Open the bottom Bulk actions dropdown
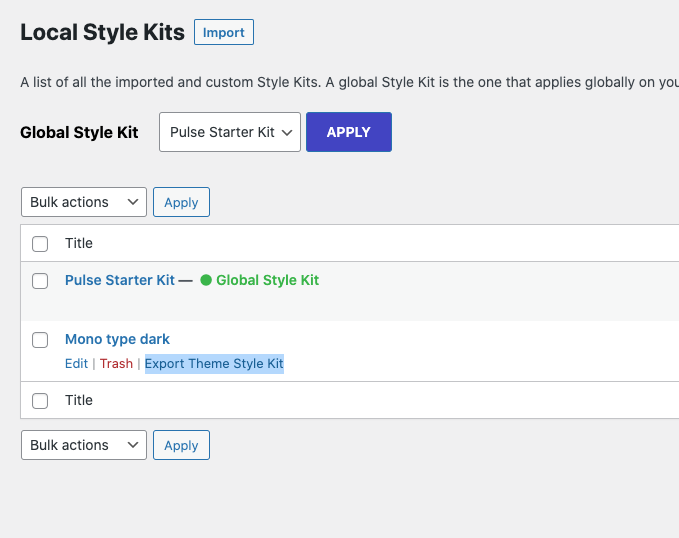Viewport: 679px width, 538px height. (84, 445)
